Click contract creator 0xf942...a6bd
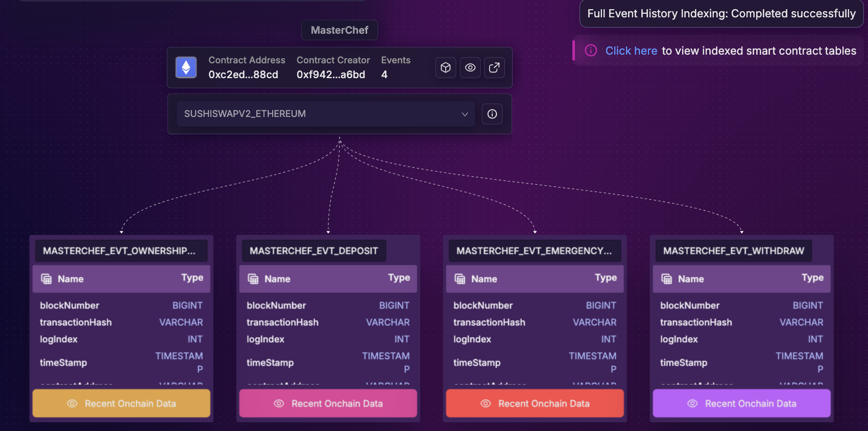 tap(331, 75)
